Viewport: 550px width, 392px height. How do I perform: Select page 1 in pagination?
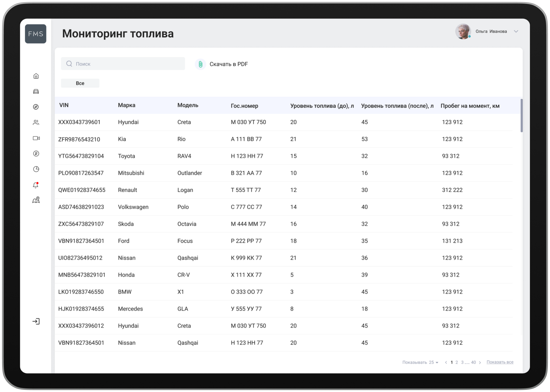[452, 362]
